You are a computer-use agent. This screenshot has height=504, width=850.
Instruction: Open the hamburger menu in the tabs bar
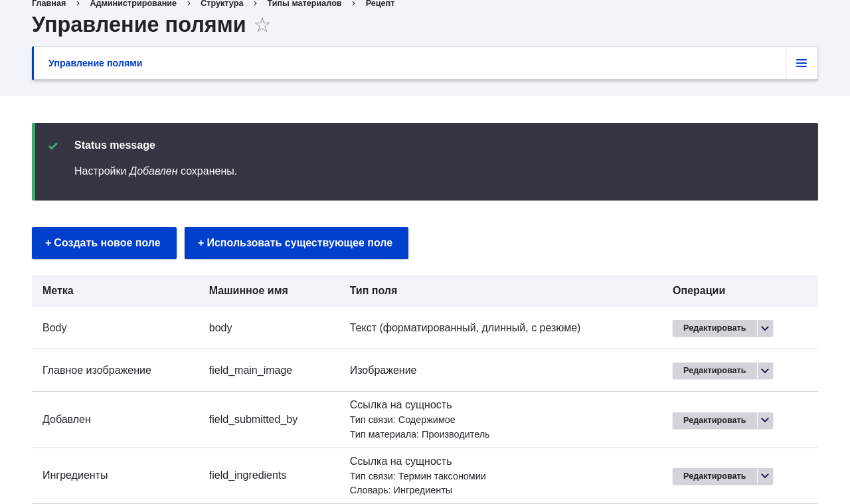coord(802,63)
